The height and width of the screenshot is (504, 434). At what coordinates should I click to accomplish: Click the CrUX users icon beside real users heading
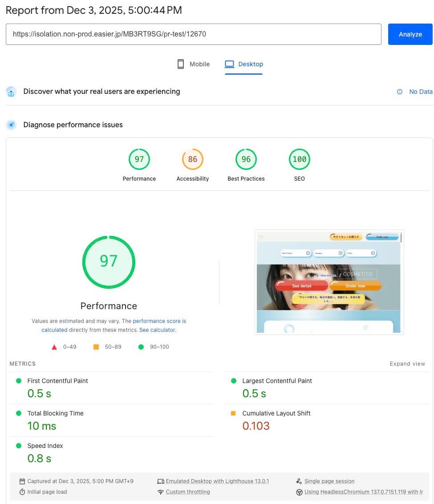(11, 92)
